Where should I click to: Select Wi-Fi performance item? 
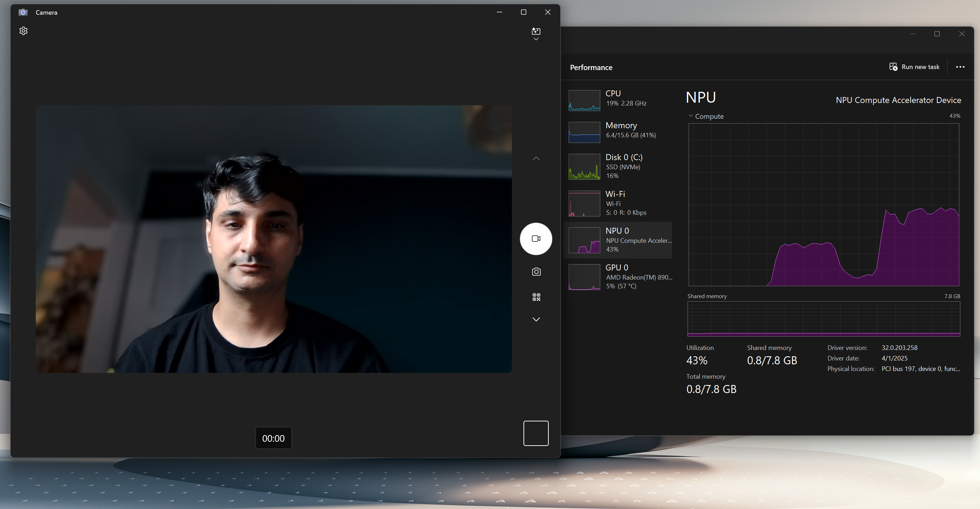(620, 204)
